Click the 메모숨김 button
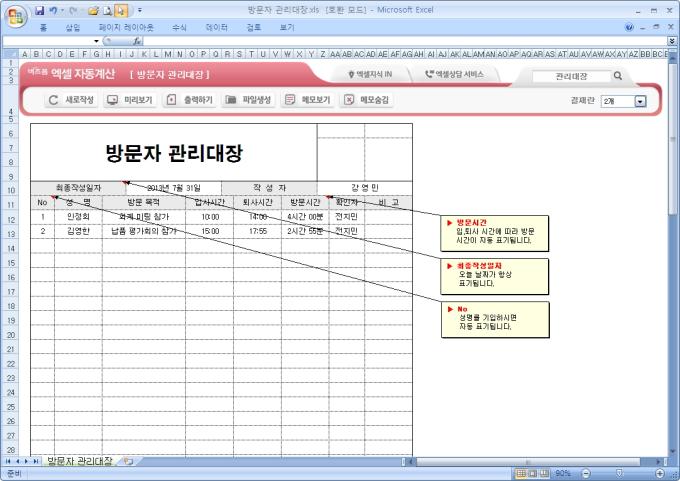 click(x=366, y=100)
